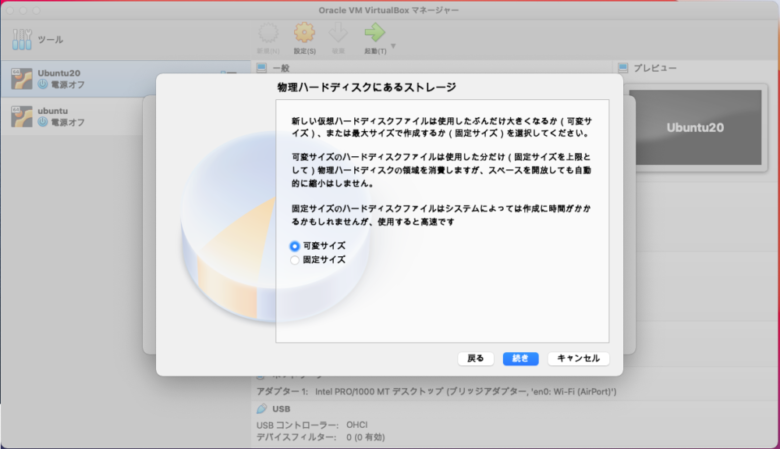
Task: Select the 可変サイズ radio button
Action: pos(295,246)
